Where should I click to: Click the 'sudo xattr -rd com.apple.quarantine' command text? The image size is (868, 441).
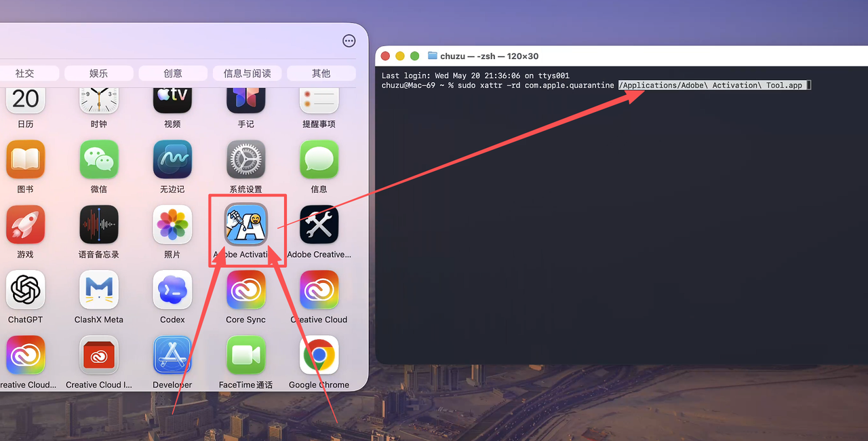click(536, 85)
